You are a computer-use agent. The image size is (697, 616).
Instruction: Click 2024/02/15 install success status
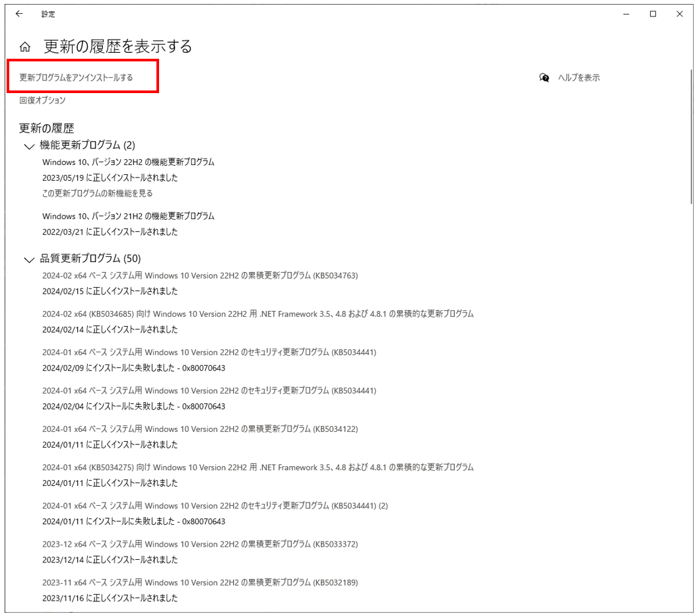tap(110, 291)
